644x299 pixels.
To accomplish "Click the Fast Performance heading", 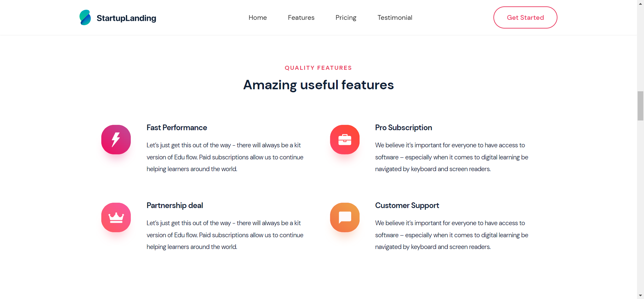I will (x=177, y=128).
